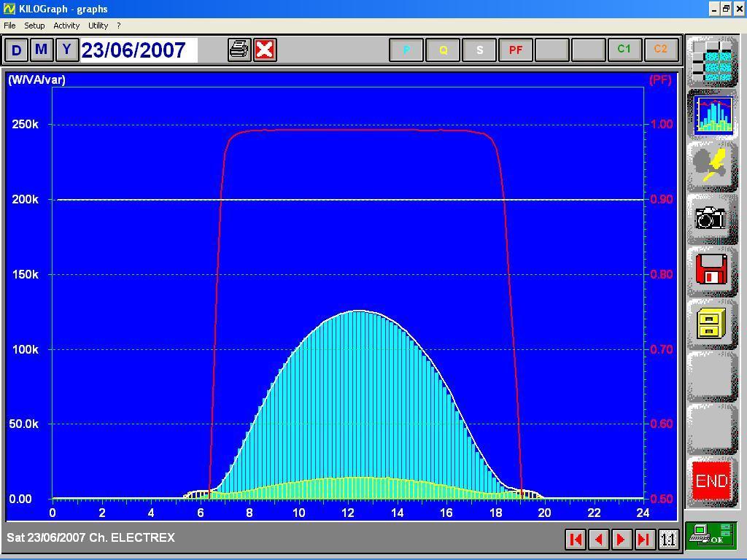Click the 200k left axis value

pyautogui.click(x=26, y=199)
